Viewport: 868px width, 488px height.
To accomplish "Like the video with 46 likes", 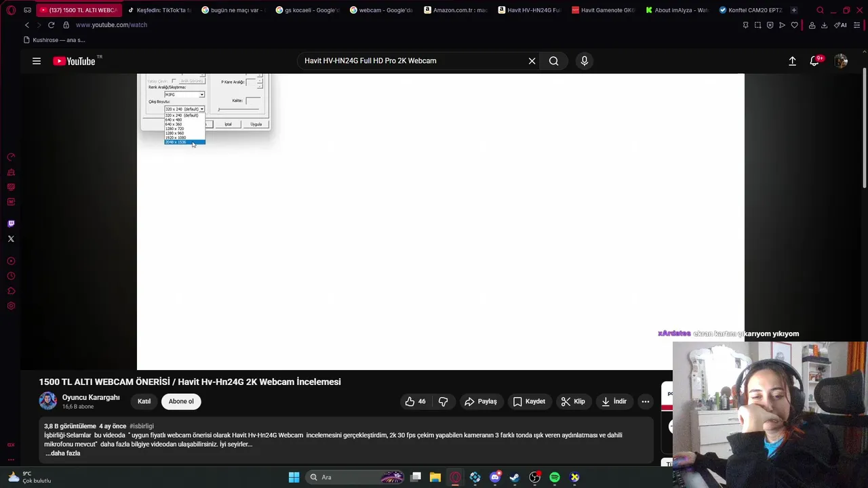I will coord(416,401).
